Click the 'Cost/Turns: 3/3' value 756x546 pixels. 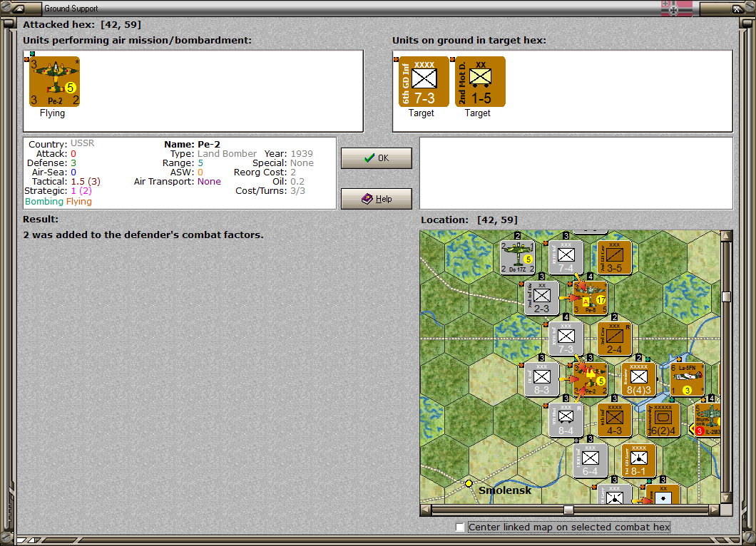point(297,191)
